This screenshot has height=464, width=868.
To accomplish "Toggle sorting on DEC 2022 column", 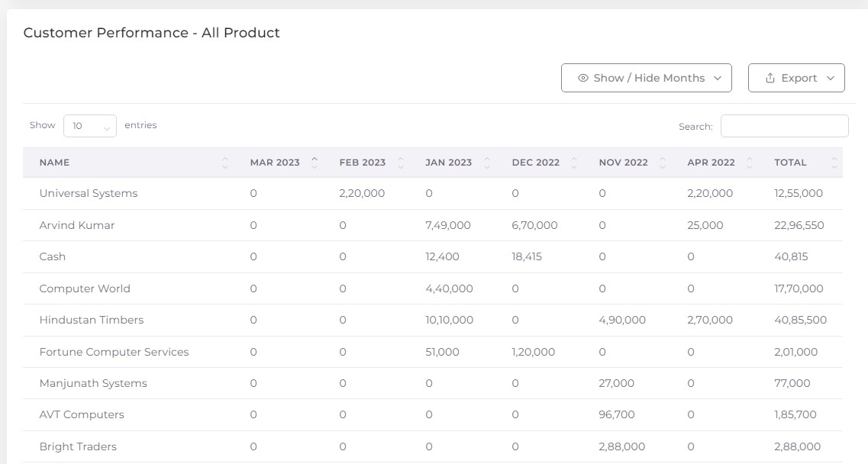I will point(574,162).
